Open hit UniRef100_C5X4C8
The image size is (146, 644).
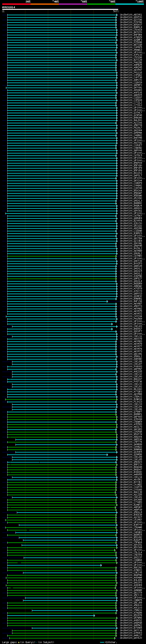131,30
